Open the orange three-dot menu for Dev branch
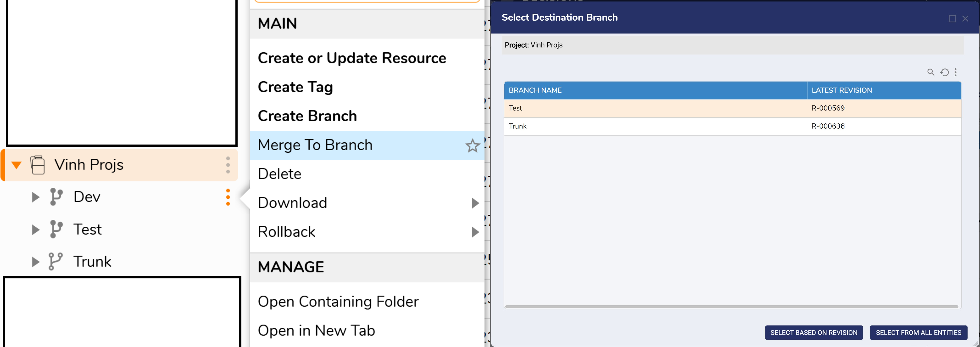 click(228, 197)
